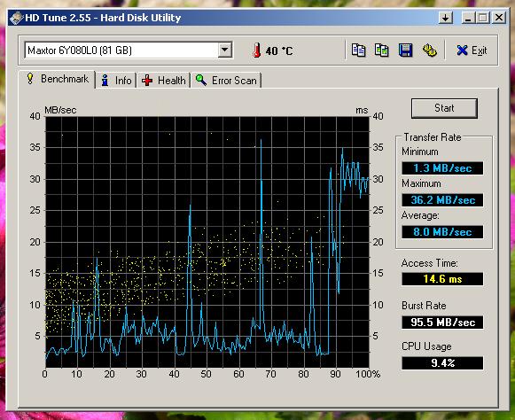Open the options gears icon
This screenshot has height=420, width=515.
coord(429,51)
